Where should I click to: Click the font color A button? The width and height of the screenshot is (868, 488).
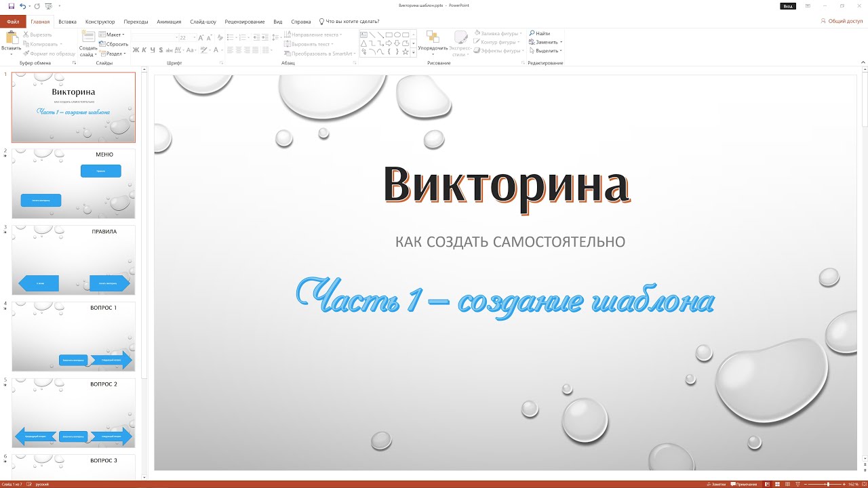point(216,50)
